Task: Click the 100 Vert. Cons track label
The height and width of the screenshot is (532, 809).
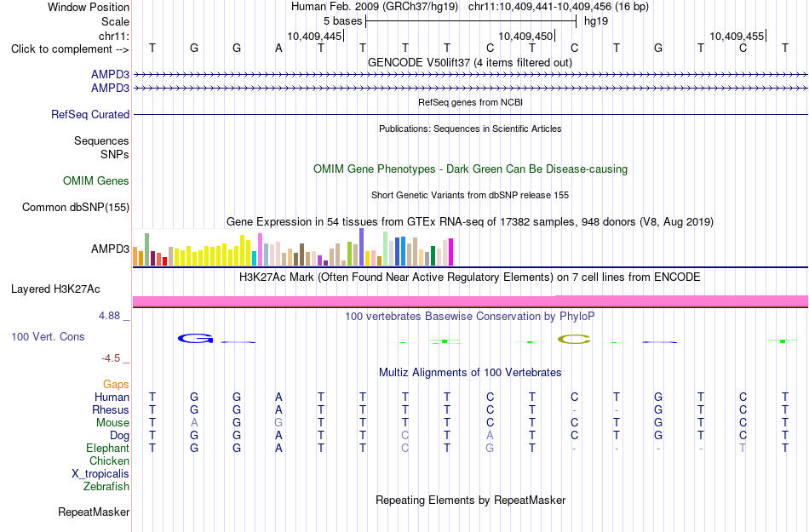Action: [48, 336]
